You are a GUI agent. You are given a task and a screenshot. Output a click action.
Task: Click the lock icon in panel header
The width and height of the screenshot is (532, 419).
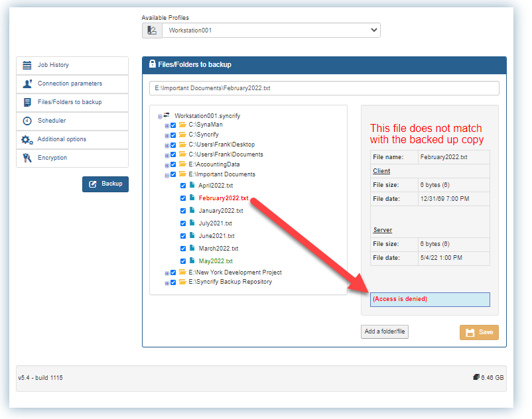point(153,64)
